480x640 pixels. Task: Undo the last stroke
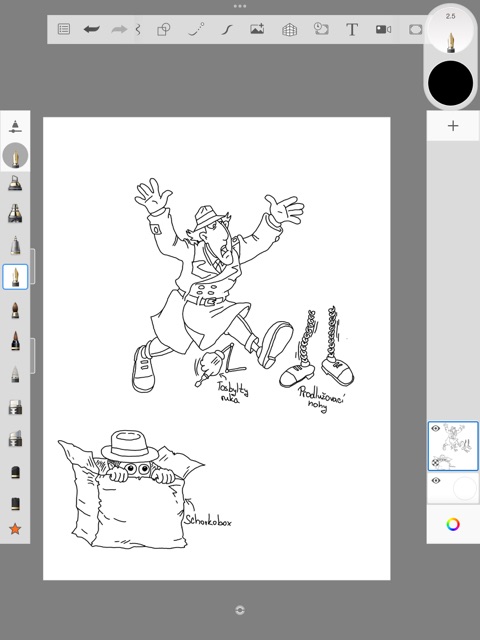click(x=91, y=29)
